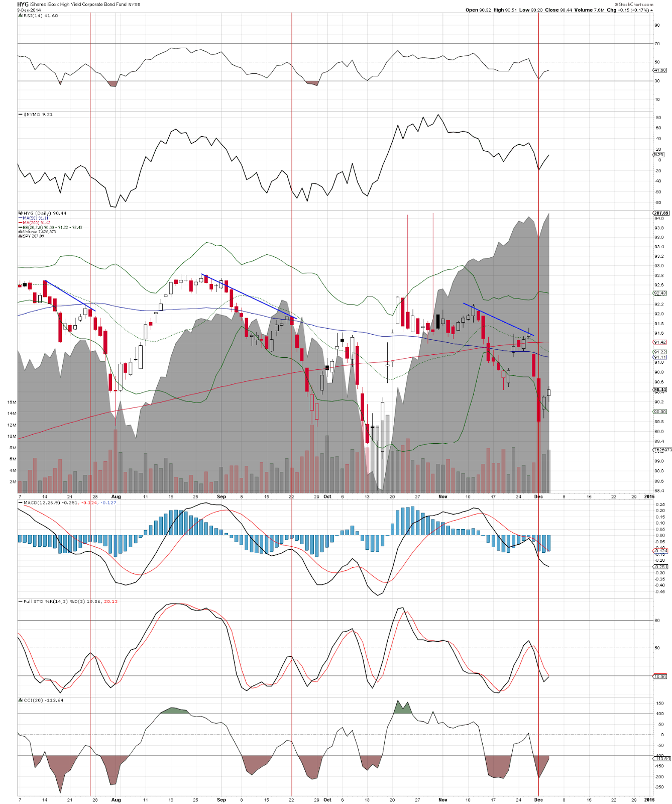Click the -0.251 value tag on the MACD scale
672x804 pixels.
pyautogui.click(x=661, y=567)
